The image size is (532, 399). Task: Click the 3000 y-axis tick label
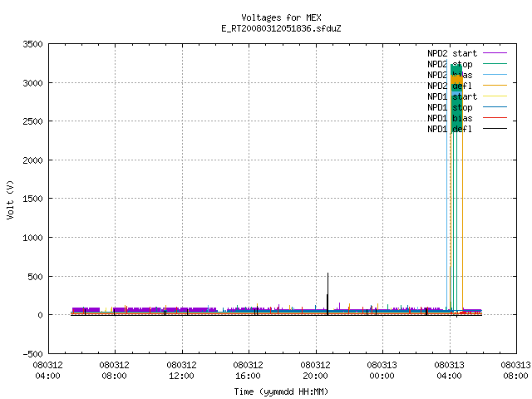(33, 83)
